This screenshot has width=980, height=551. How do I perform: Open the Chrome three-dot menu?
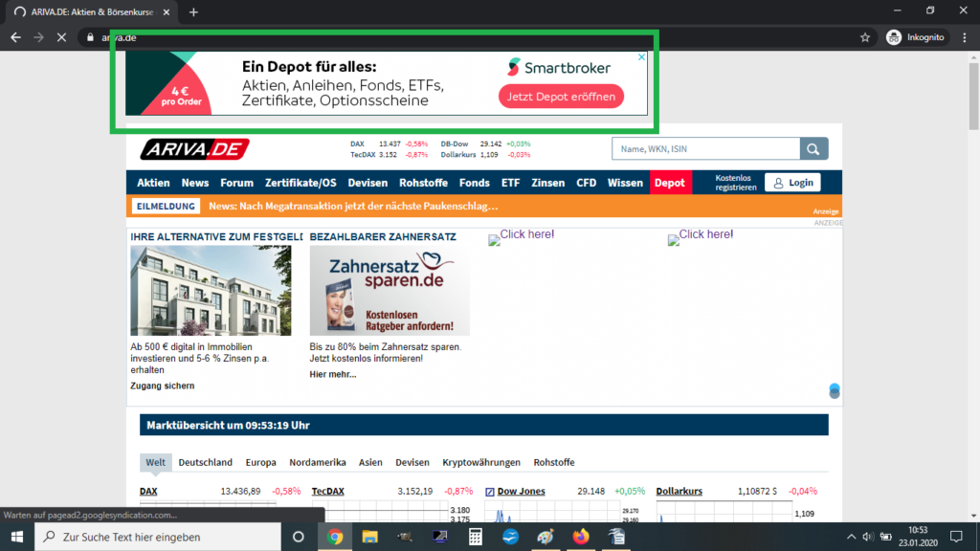965,37
